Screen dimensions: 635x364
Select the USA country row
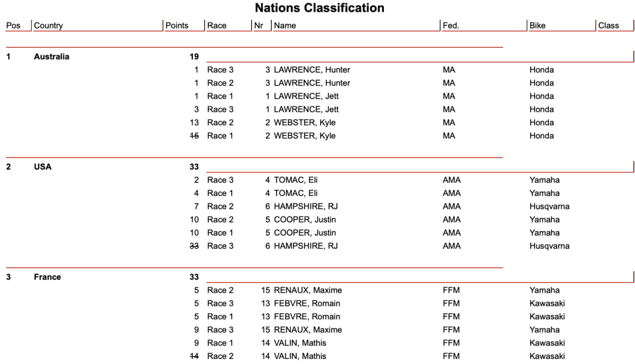[43, 167]
